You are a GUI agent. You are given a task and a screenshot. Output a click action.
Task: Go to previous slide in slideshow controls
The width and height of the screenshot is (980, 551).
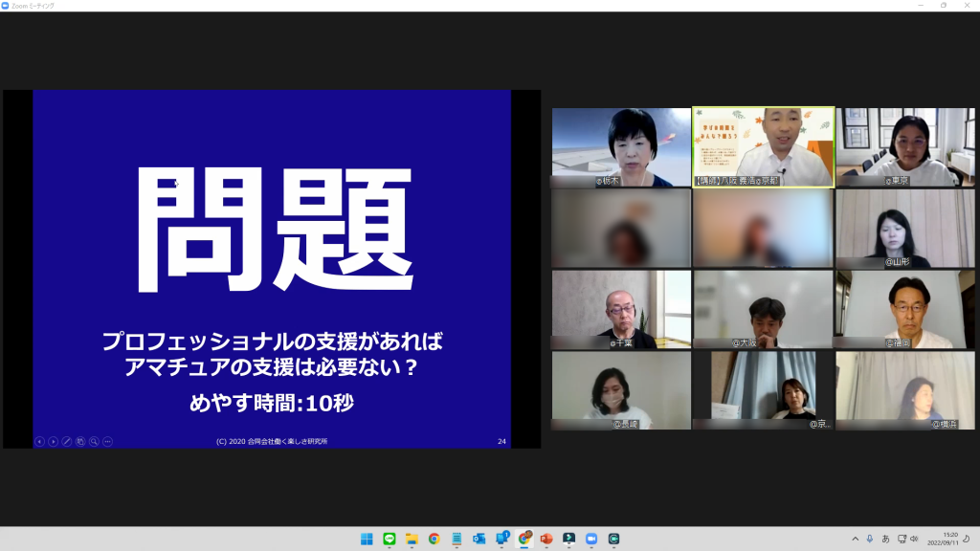pos(39,441)
